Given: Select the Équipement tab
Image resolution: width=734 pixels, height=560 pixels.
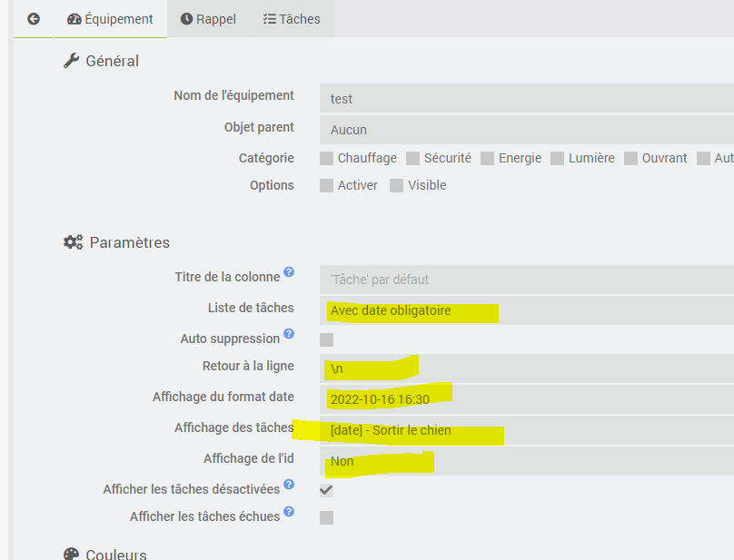Looking at the screenshot, I should tap(110, 19).
